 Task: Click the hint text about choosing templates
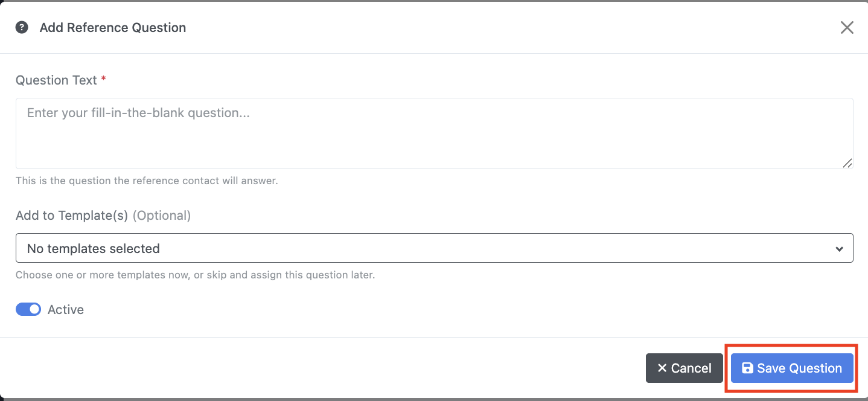tap(195, 275)
